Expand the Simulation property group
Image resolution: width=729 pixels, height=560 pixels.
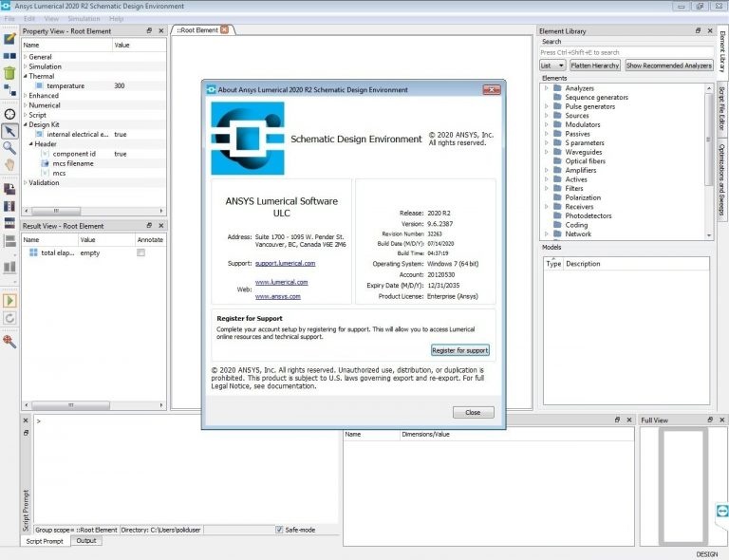[25, 66]
